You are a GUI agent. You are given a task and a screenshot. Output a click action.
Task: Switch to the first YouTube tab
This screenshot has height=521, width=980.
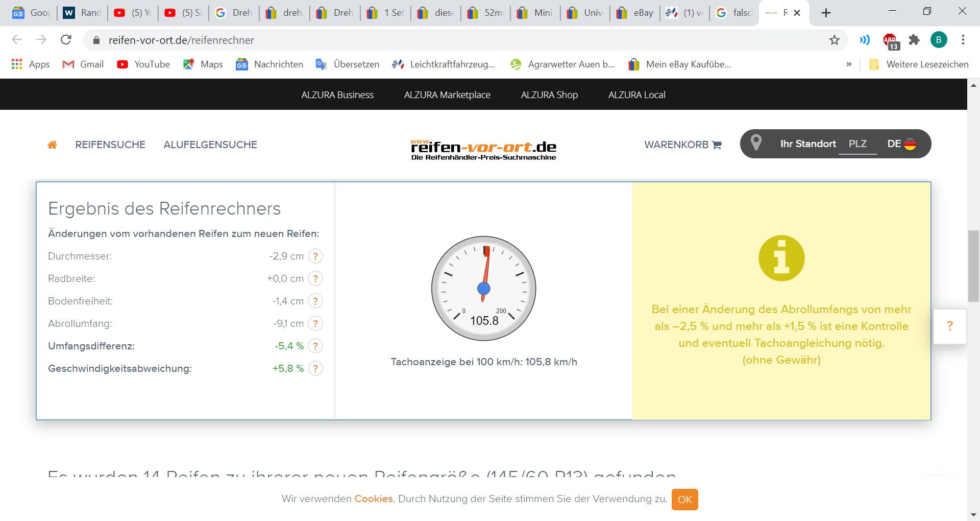click(133, 13)
